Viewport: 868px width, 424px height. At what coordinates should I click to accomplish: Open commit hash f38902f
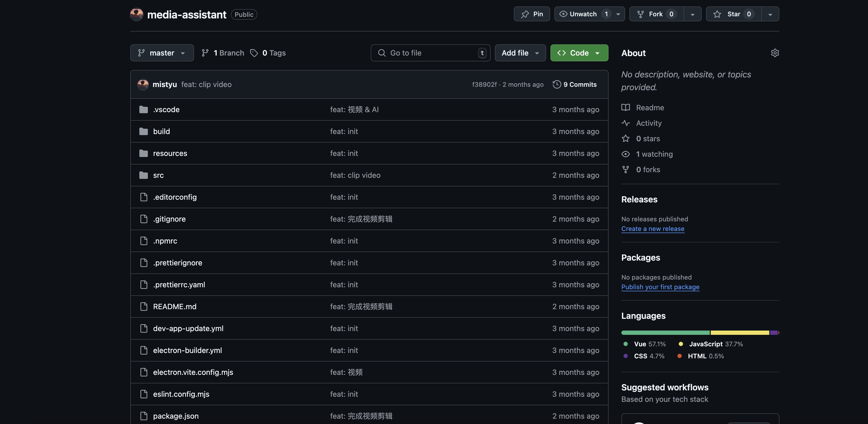point(484,85)
